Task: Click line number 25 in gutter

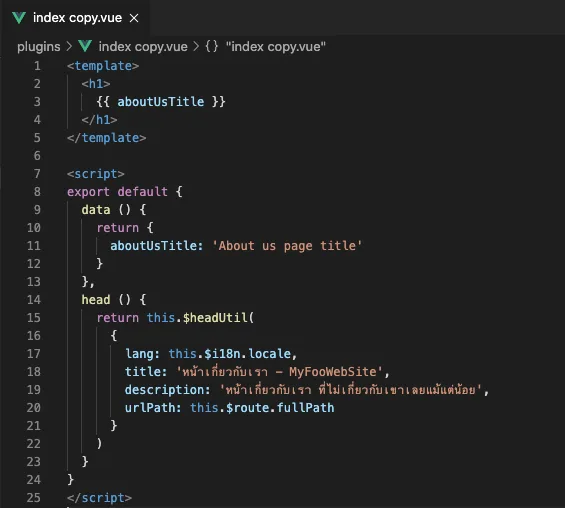Action: click(x=34, y=498)
